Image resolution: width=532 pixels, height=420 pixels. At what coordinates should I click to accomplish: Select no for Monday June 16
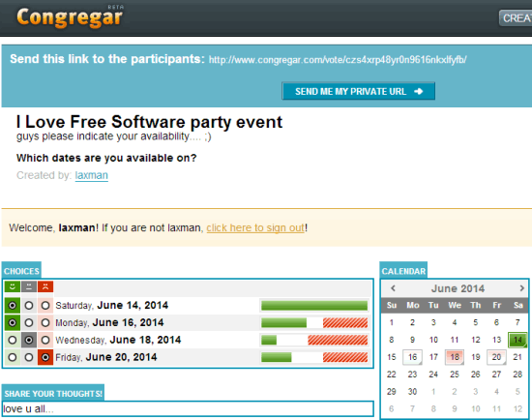tap(45, 322)
